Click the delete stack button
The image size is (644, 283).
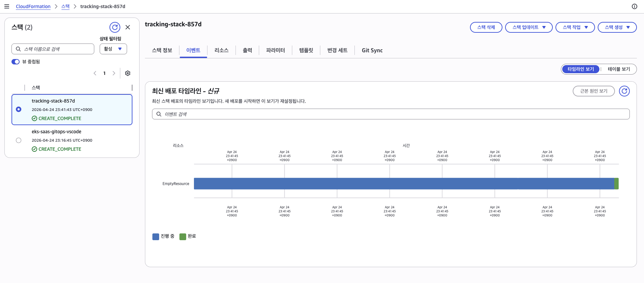click(x=486, y=27)
